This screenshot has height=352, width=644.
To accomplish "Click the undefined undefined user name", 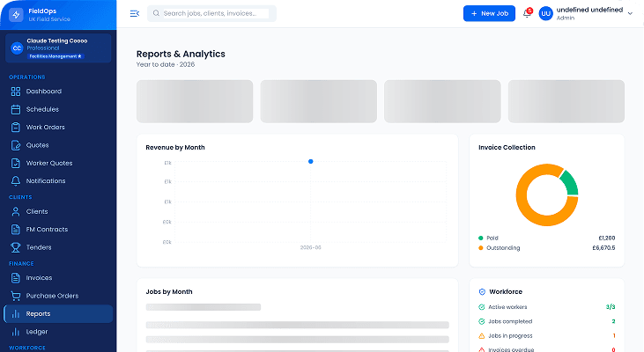I will tap(589, 10).
